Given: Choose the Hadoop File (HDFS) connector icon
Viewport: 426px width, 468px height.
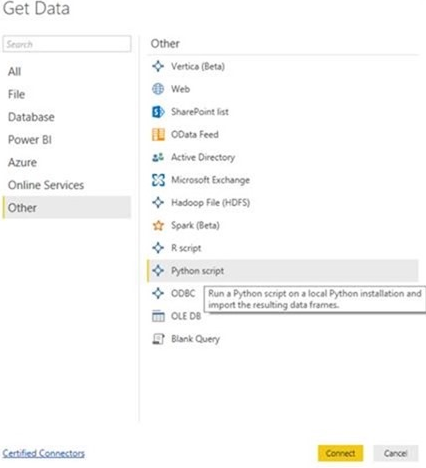Looking at the screenshot, I should pyautogui.click(x=158, y=202).
